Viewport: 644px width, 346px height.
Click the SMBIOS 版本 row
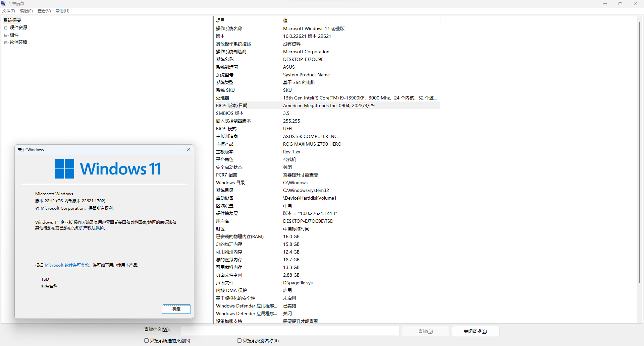click(327, 113)
